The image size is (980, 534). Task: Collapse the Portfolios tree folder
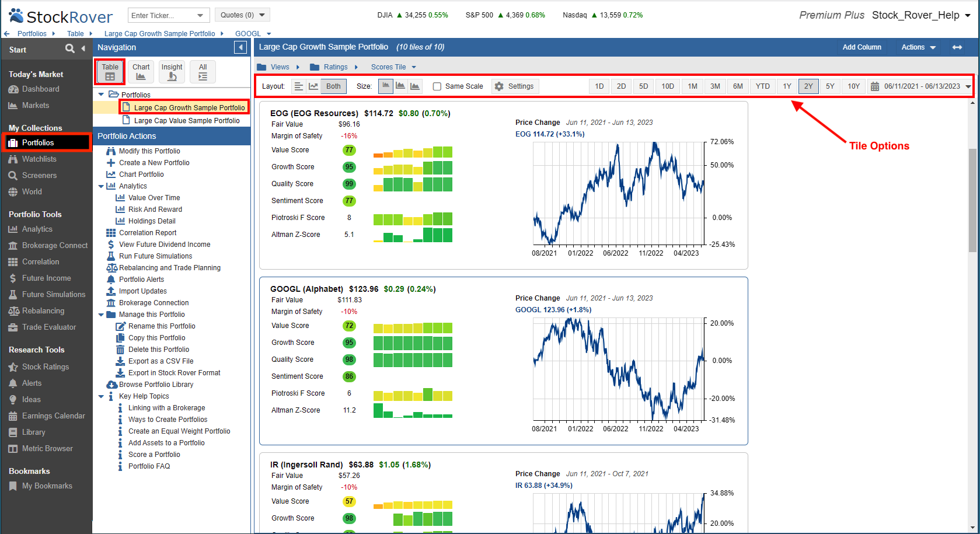[x=101, y=95]
